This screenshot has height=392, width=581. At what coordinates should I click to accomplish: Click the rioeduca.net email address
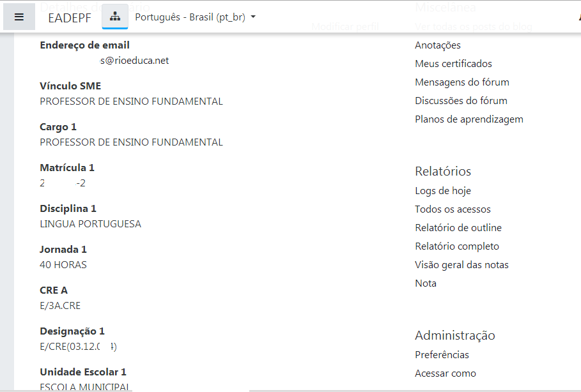pos(134,61)
